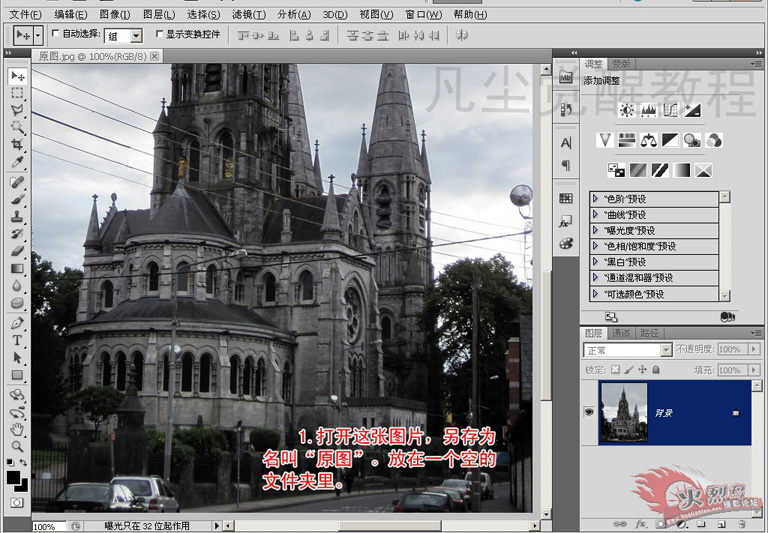The height and width of the screenshot is (533, 768).
Task: Expand the "曲线"预设 list
Action: pyautogui.click(x=596, y=214)
